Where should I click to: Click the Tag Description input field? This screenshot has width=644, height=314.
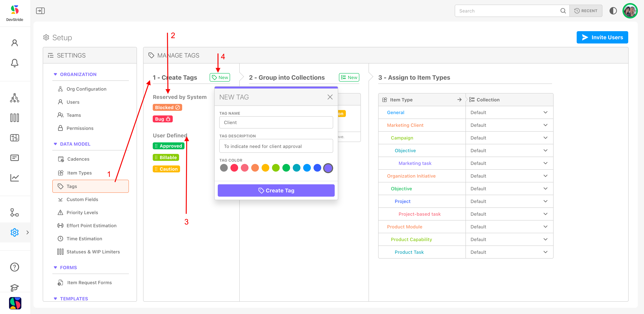click(x=276, y=146)
